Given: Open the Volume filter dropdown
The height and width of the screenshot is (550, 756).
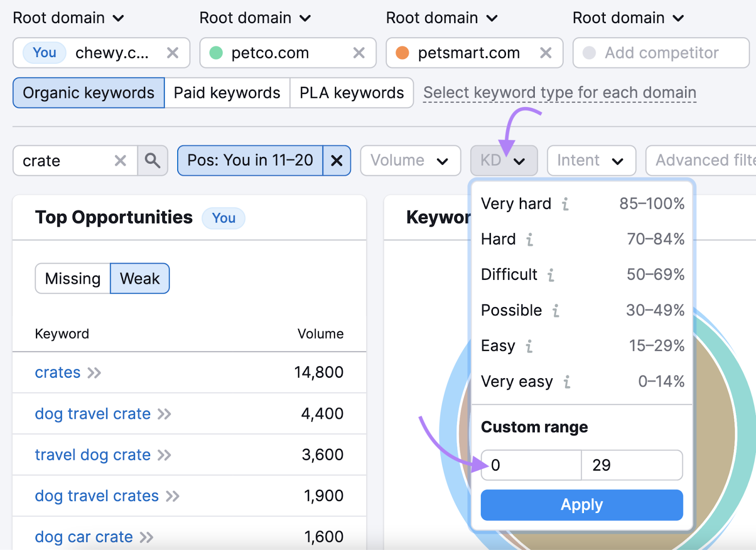Looking at the screenshot, I should coord(410,161).
